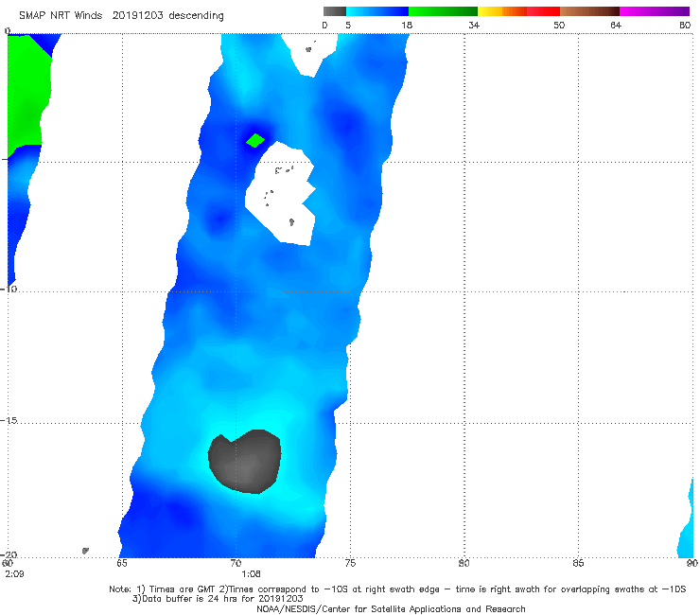Click the NOAA/NESDIS credit line
The height and width of the screenshot is (615, 700).
391,609
